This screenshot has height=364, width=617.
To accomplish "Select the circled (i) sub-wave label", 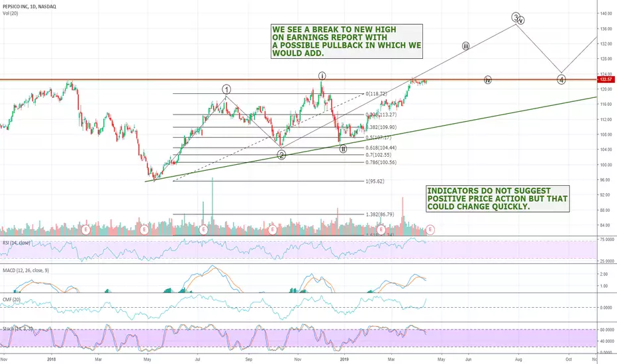I will click(x=322, y=75).
